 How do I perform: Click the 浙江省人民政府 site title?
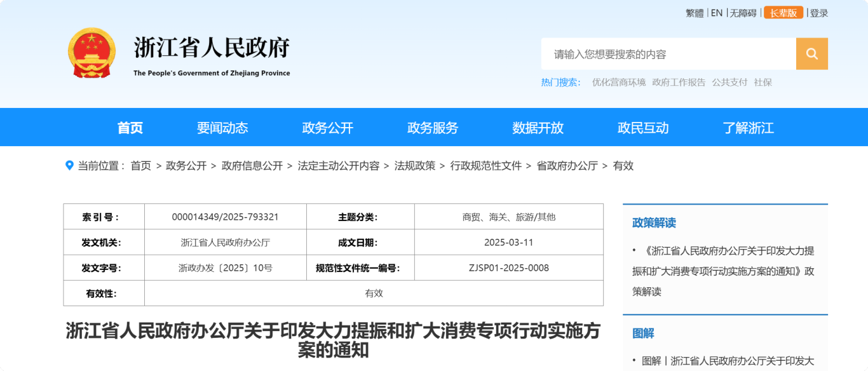click(x=212, y=48)
